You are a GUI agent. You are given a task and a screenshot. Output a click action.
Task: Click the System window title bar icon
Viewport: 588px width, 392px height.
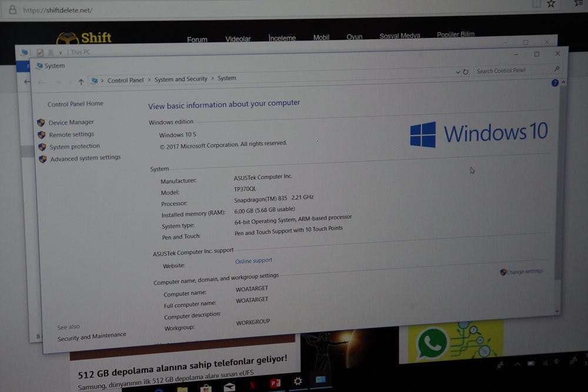pyautogui.click(x=39, y=66)
